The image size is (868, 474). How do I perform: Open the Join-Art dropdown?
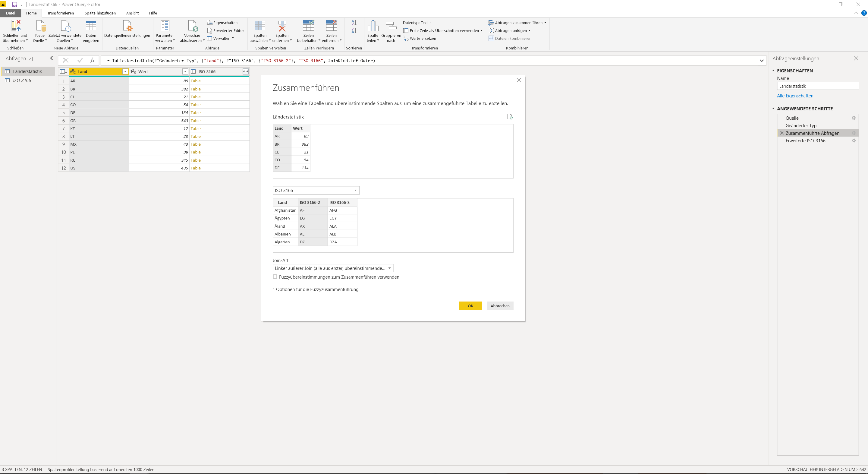[333, 268]
